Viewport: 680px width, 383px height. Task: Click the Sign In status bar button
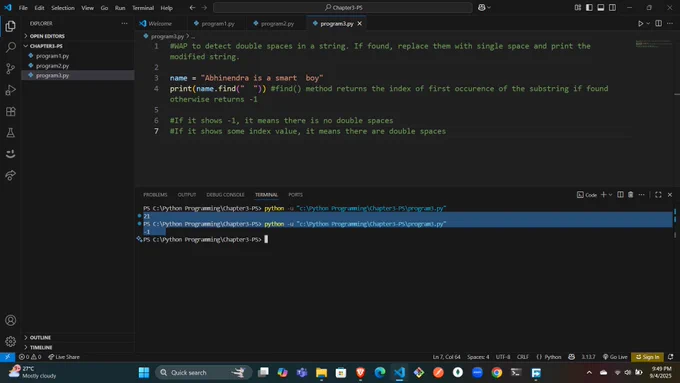647,357
